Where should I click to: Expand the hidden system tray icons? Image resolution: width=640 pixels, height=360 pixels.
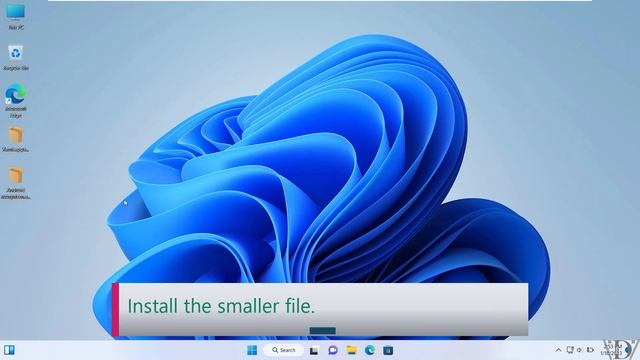[558, 350]
